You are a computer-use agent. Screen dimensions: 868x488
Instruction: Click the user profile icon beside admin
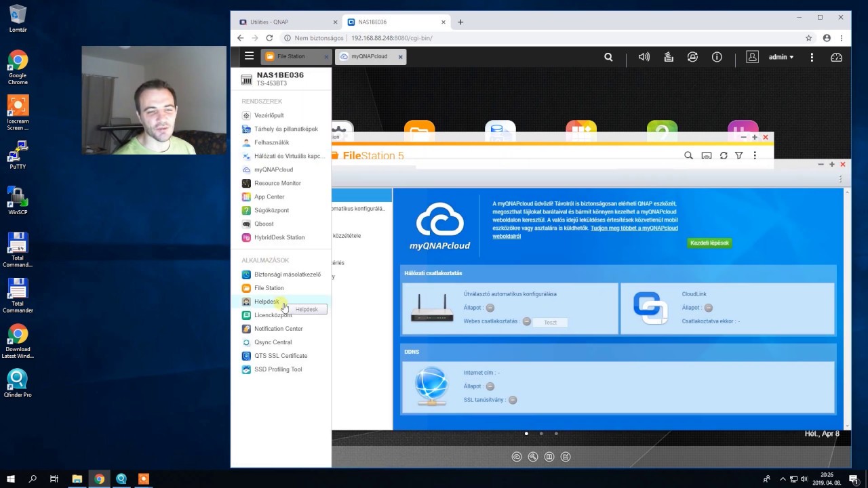(x=752, y=58)
